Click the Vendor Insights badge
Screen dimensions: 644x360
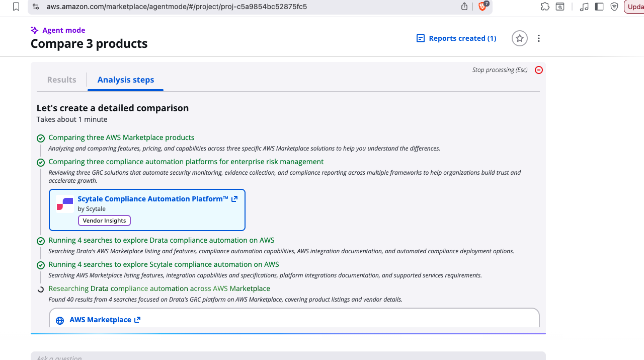click(104, 221)
